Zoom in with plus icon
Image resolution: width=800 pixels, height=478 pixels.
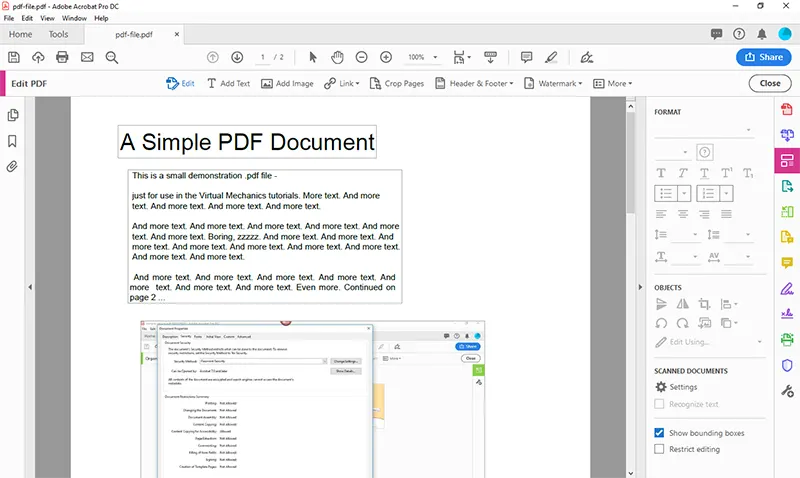coord(386,57)
